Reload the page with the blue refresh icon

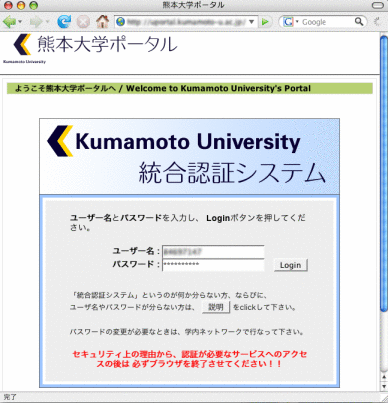pos(64,22)
